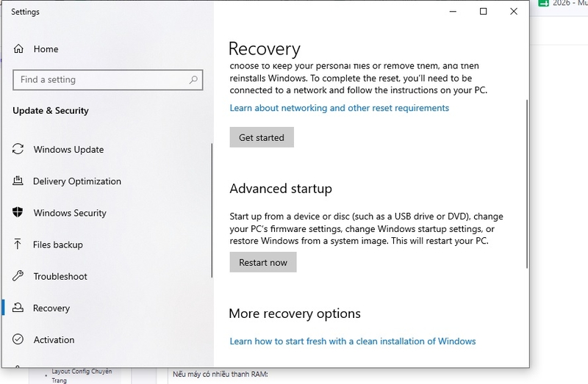Click Restart now under Advanced startup
Viewport: 588px width, 384px height.
263,262
